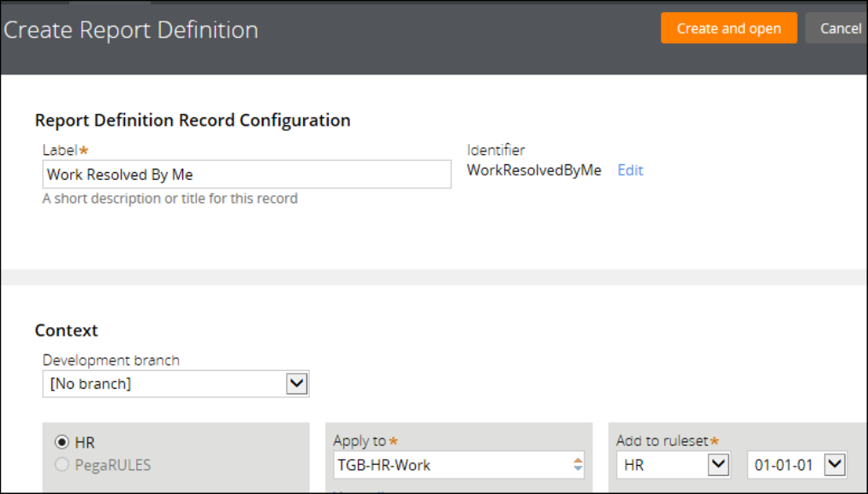Click the Apply to field label
The image size is (868, 494).
[360, 441]
